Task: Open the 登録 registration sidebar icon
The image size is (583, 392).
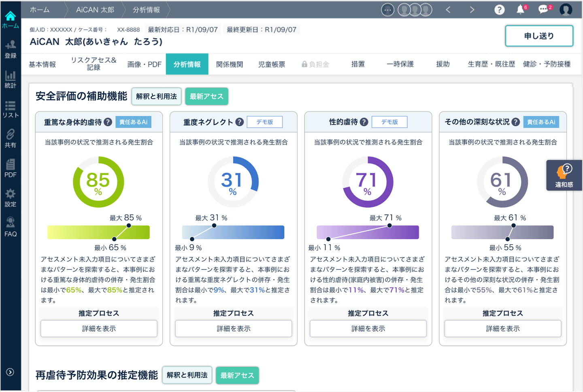Action: pos(10,49)
